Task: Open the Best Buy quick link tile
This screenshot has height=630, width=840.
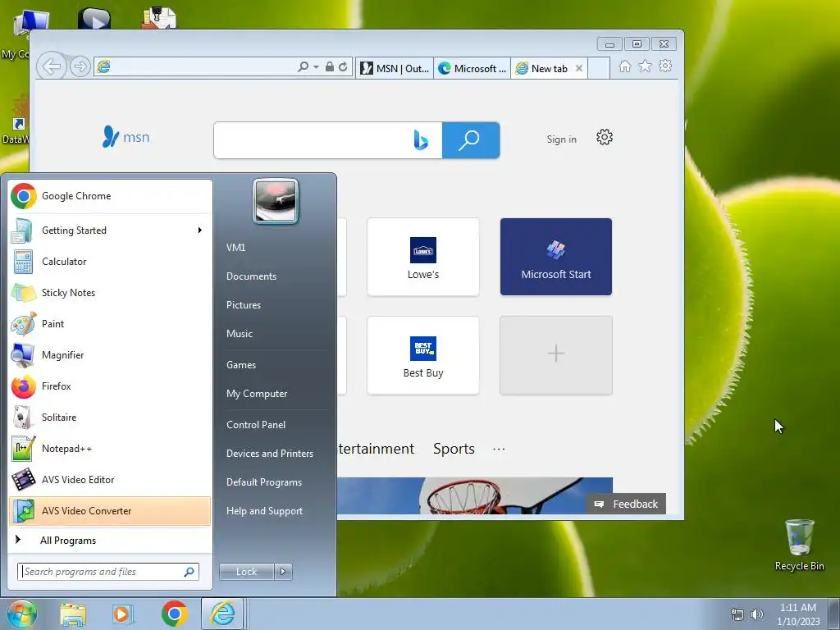Action: pyautogui.click(x=423, y=355)
